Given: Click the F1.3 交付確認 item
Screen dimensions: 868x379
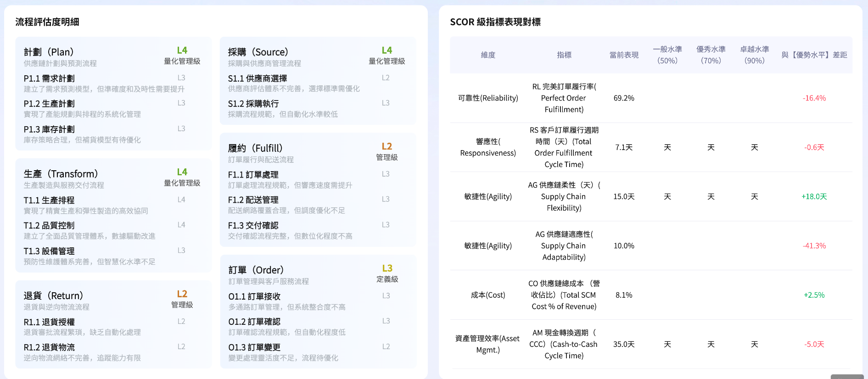Looking at the screenshot, I should (317, 230).
